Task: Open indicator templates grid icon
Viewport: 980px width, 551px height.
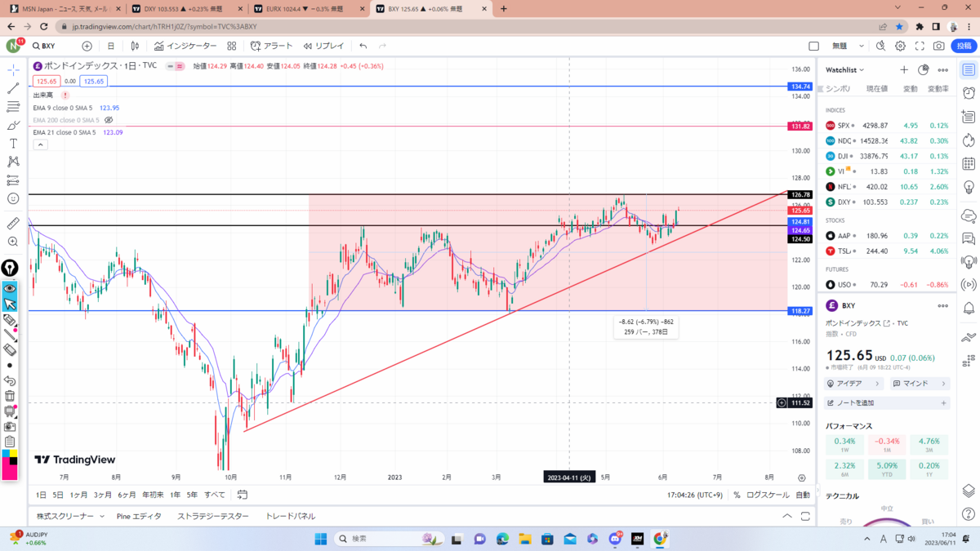Action: pos(232,46)
